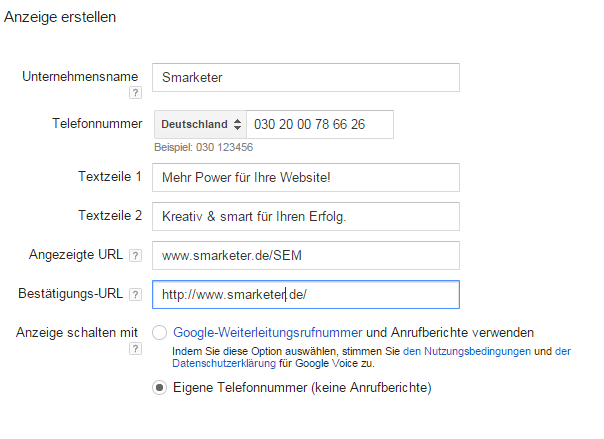Open the Datenschutzerklärung link
This screenshot has height=439, width=604.
[224, 363]
